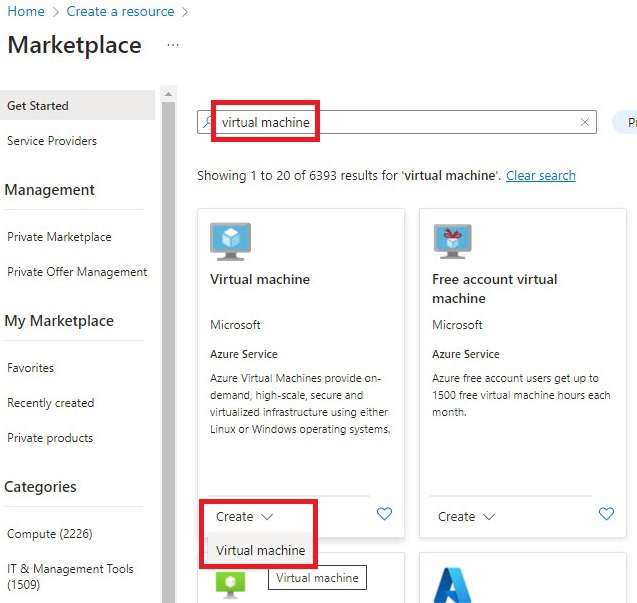Screen dimensions: 637x603
Task: Click Azure Service label on Free account card
Action: [x=466, y=354]
